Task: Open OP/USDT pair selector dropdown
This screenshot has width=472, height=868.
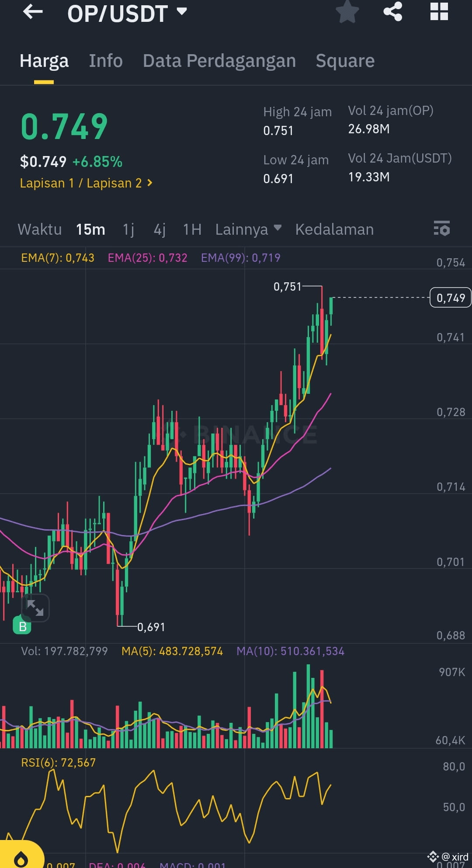Action: click(x=127, y=13)
